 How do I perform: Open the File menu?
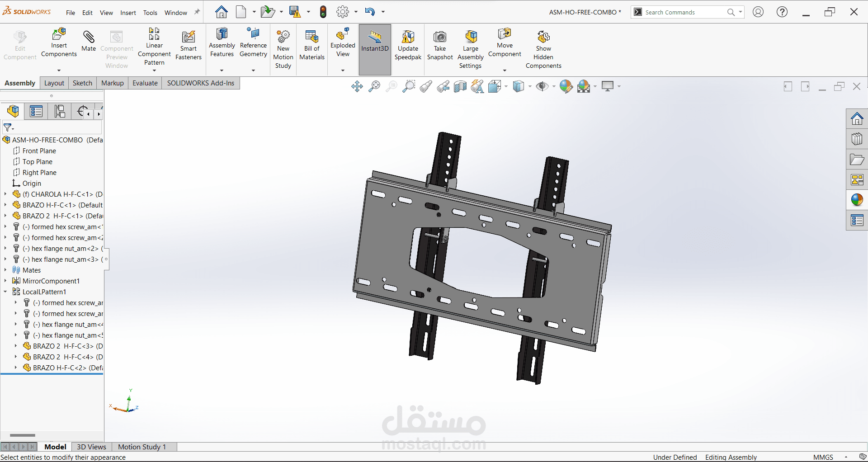coord(71,13)
